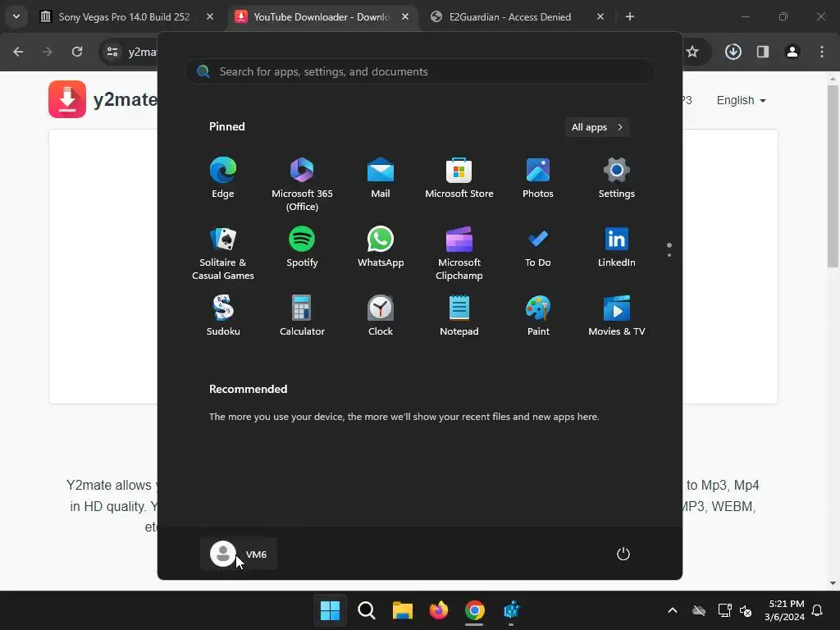This screenshot has height=630, width=840.
Task: Show hidden system tray icons
Action: [x=673, y=610]
